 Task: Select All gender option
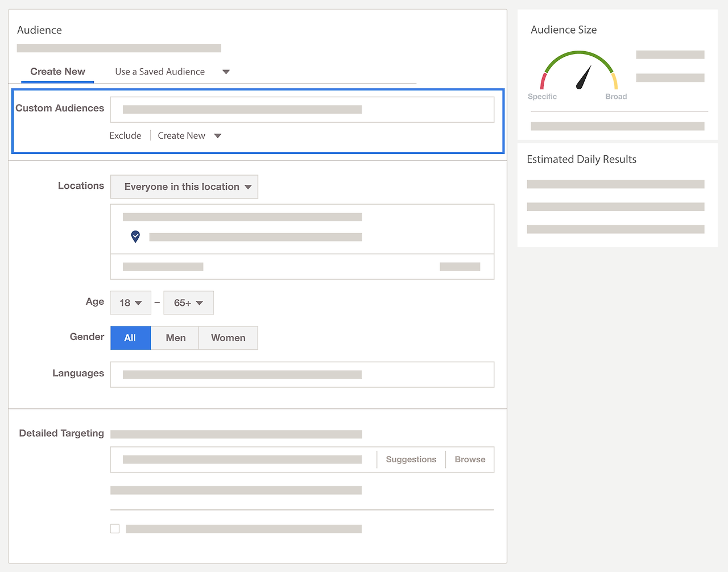130,338
